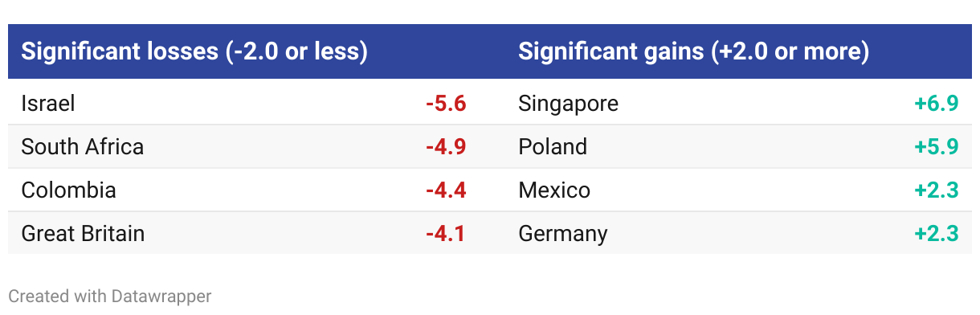The image size is (980, 315).
Task: Click the +2.3 value for Mexico
Action: [937, 190]
